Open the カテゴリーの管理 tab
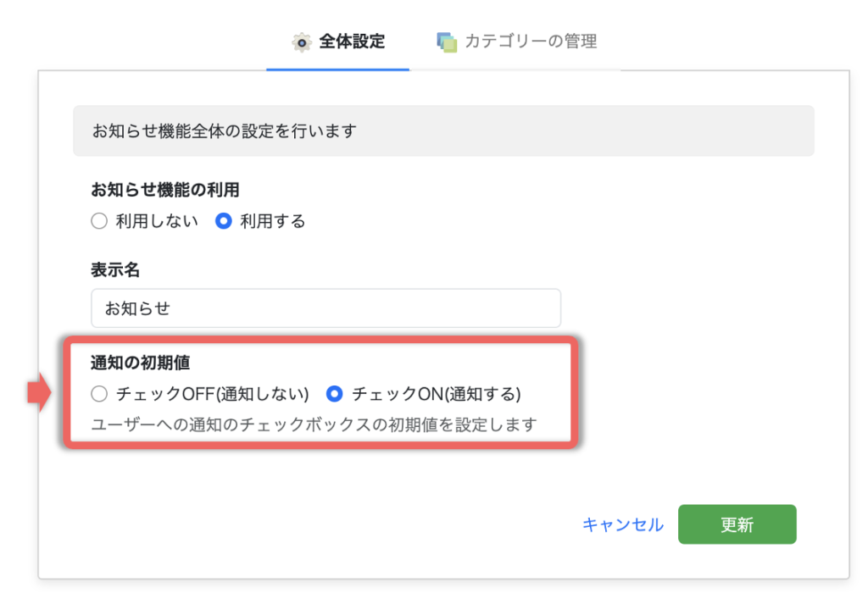868x599 pixels. 517,42
